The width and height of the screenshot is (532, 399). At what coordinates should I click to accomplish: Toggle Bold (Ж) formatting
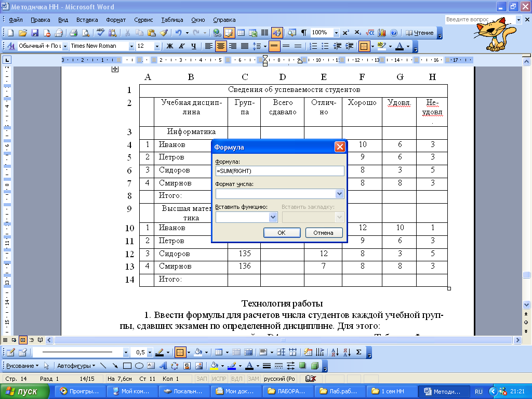170,46
